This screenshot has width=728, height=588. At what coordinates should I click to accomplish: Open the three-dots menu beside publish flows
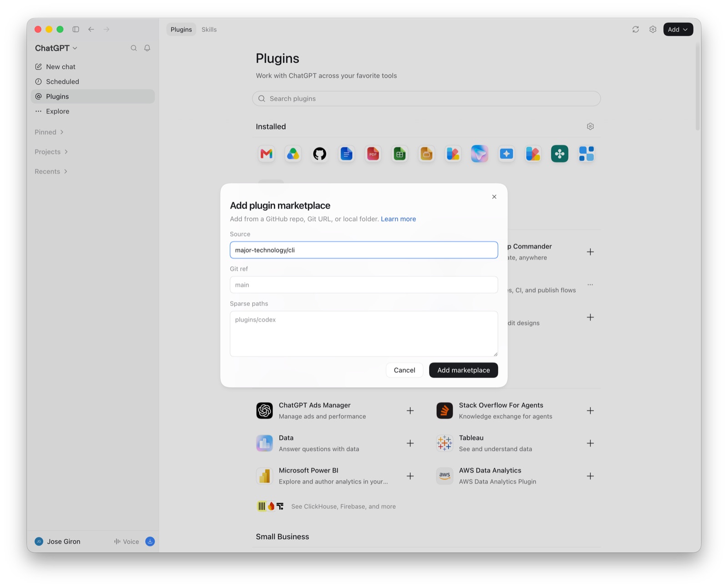[590, 285]
